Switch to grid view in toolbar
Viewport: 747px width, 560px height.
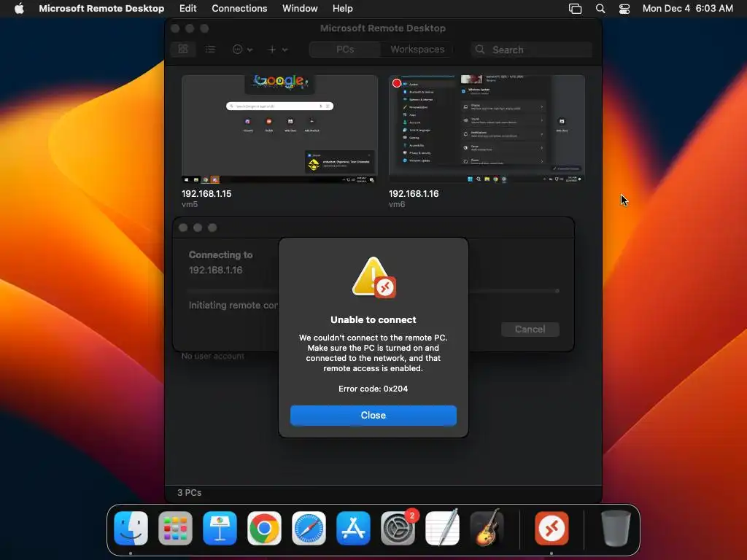(183, 49)
